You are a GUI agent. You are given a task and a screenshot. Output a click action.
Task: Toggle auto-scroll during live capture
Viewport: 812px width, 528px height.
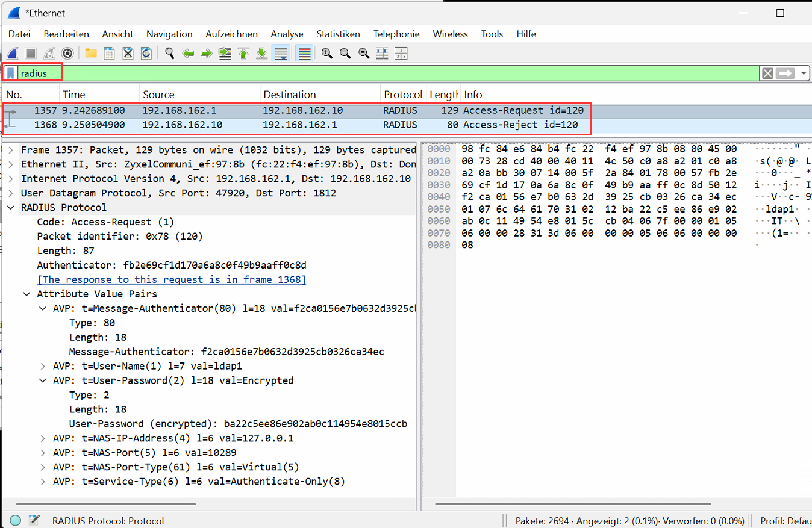pyautogui.click(x=281, y=54)
